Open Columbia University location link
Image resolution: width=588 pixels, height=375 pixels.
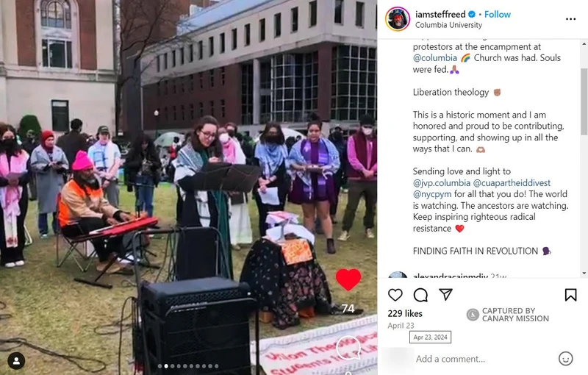pos(448,25)
